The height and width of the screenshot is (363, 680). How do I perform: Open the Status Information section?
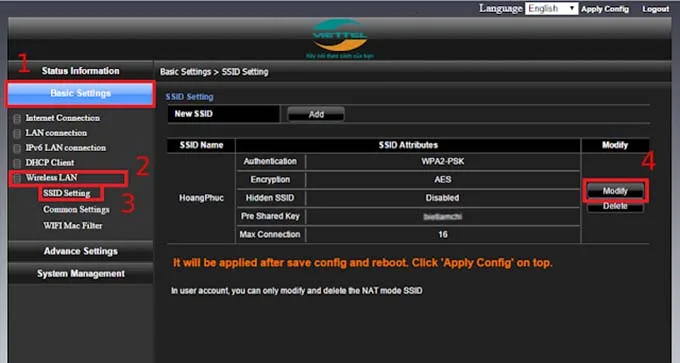[81, 71]
